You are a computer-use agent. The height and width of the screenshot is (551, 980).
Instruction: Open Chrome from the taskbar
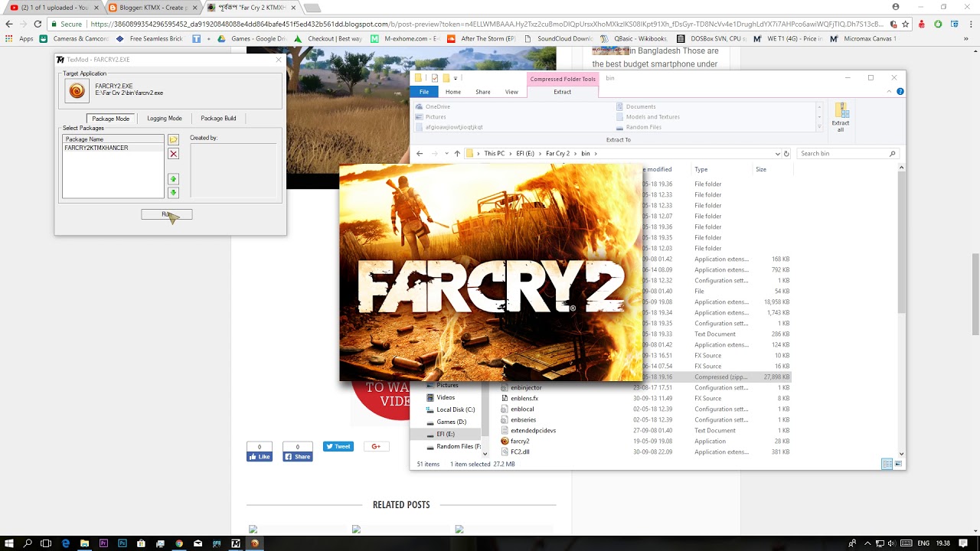[179, 543]
